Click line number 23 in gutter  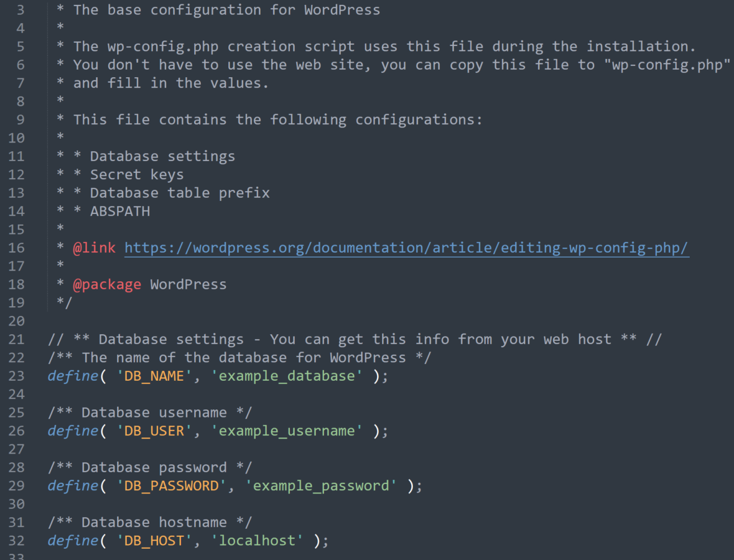(x=16, y=376)
